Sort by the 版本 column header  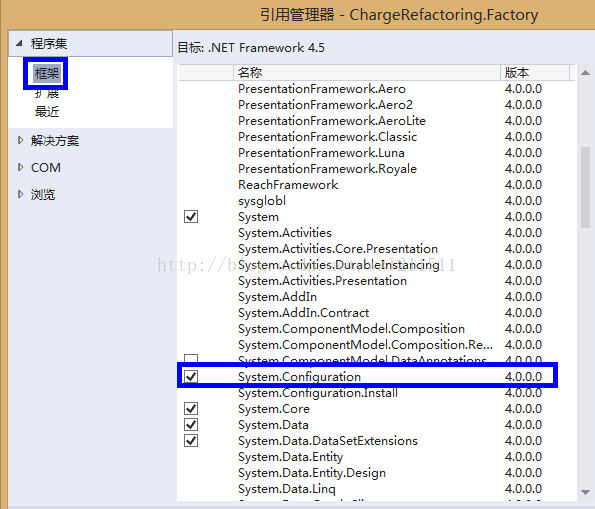pos(535,72)
